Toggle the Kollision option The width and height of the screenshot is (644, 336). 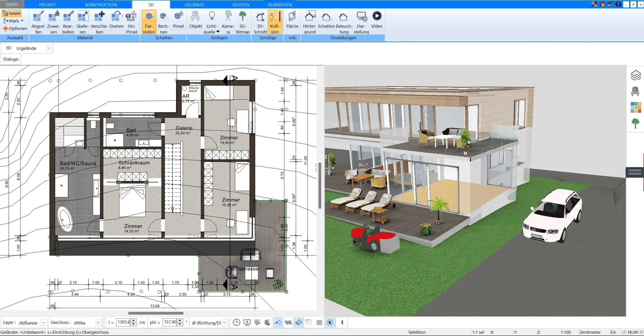(x=275, y=22)
